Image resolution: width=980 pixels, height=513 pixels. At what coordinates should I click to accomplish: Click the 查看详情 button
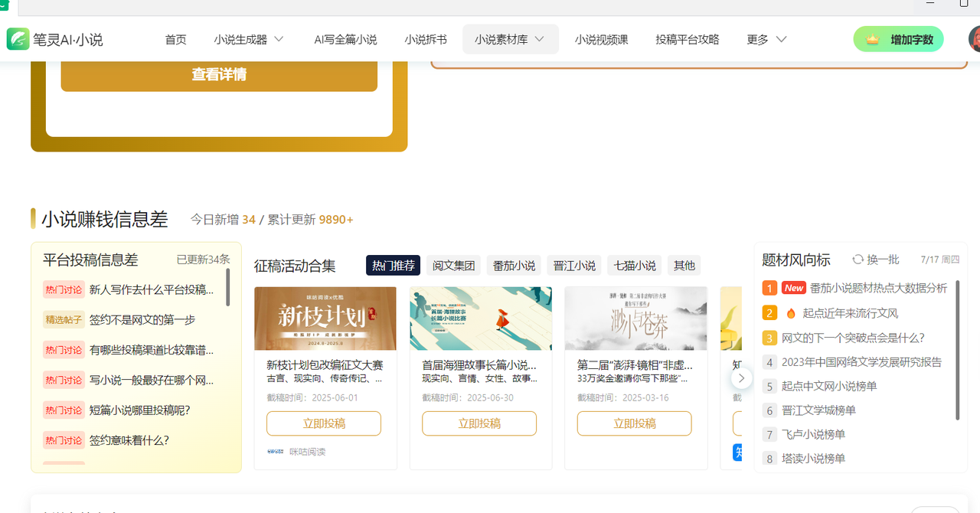(219, 75)
